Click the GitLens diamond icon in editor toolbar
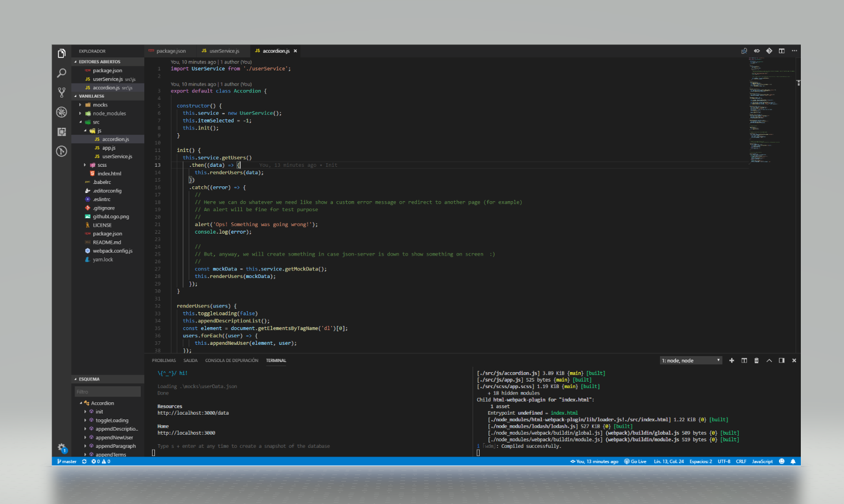This screenshot has height=504, width=844. pos(769,51)
